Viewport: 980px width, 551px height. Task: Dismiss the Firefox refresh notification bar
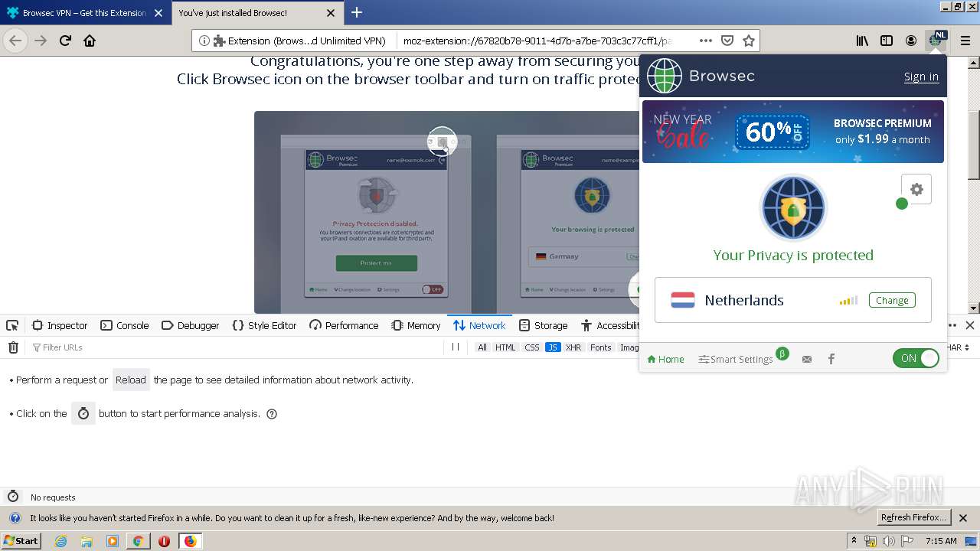point(964,518)
